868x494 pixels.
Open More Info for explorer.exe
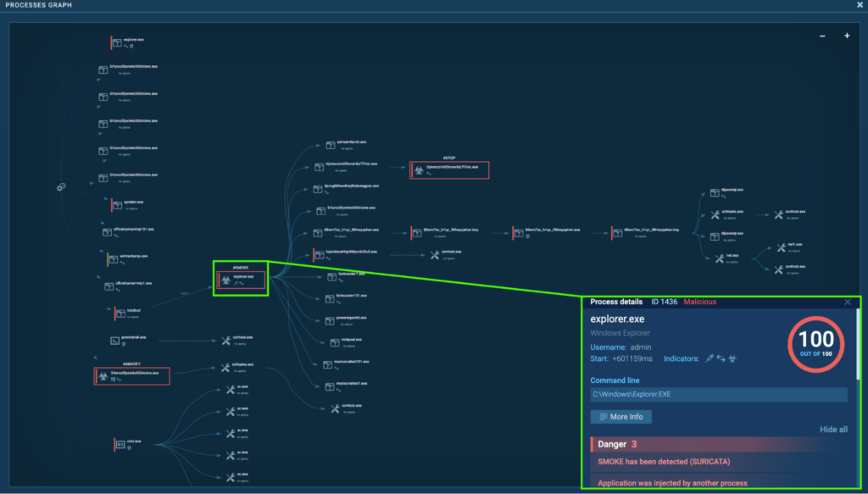tap(620, 417)
